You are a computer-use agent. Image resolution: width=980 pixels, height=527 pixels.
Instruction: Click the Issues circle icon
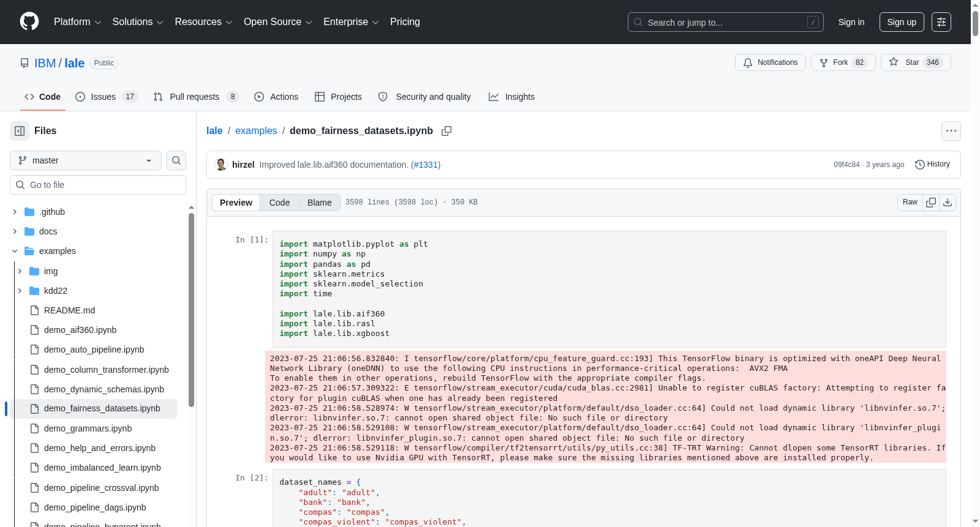tap(80, 97)
